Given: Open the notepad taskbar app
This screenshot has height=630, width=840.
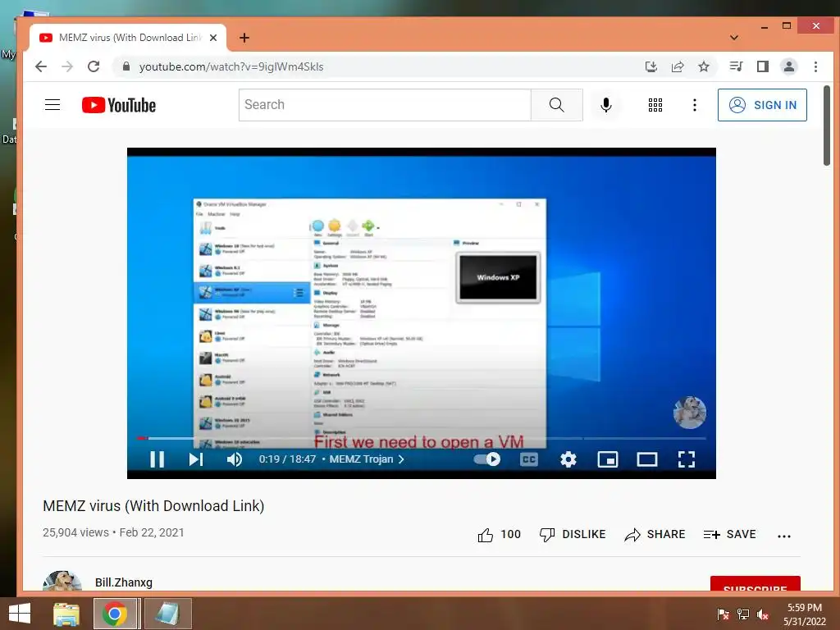Looking at the screenshot, I should coord(167,614).
